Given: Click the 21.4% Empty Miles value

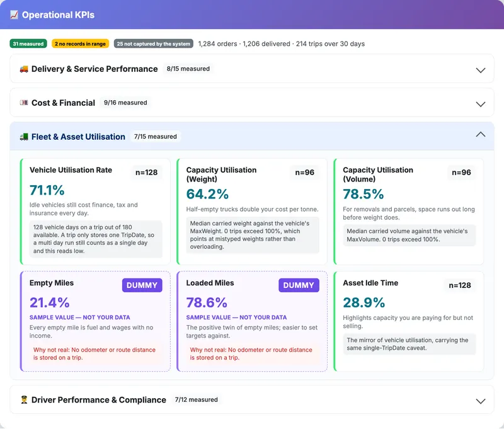Looking at the screenshot, I should (x=50, y=303).
